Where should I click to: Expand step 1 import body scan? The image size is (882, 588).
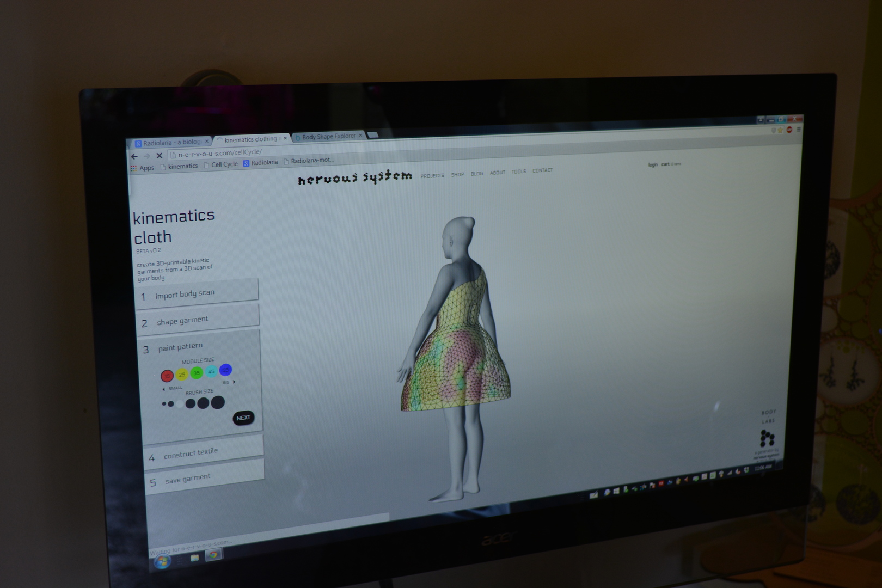click(x=197, y=293)
